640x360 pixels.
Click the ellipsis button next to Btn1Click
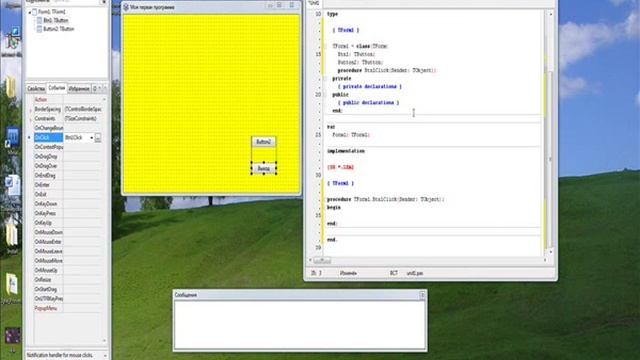pyautogui.click(x=98, y=138)
